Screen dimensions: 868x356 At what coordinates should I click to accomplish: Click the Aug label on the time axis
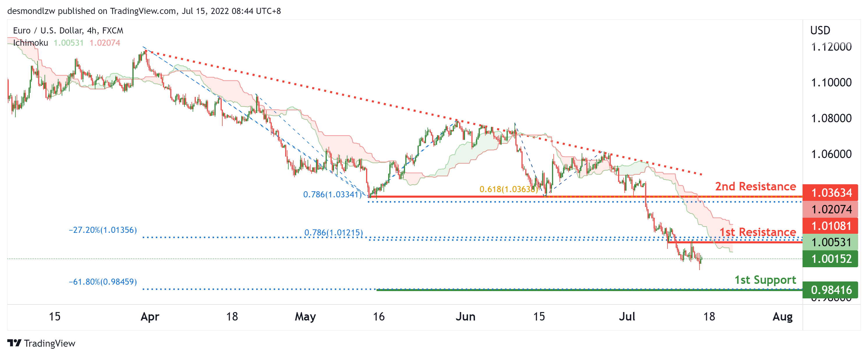782,316
